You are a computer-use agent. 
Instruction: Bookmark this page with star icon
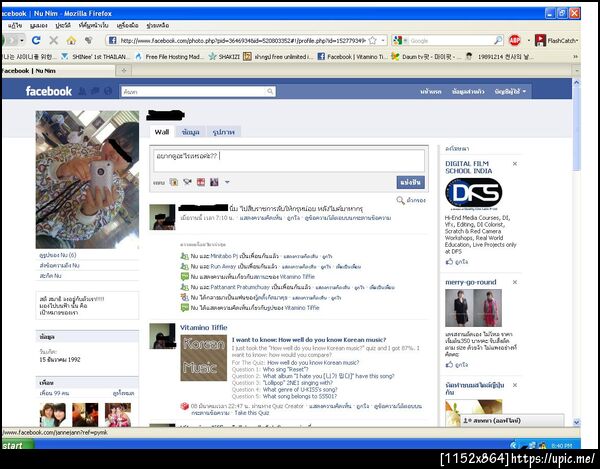[x=372, y=40]
